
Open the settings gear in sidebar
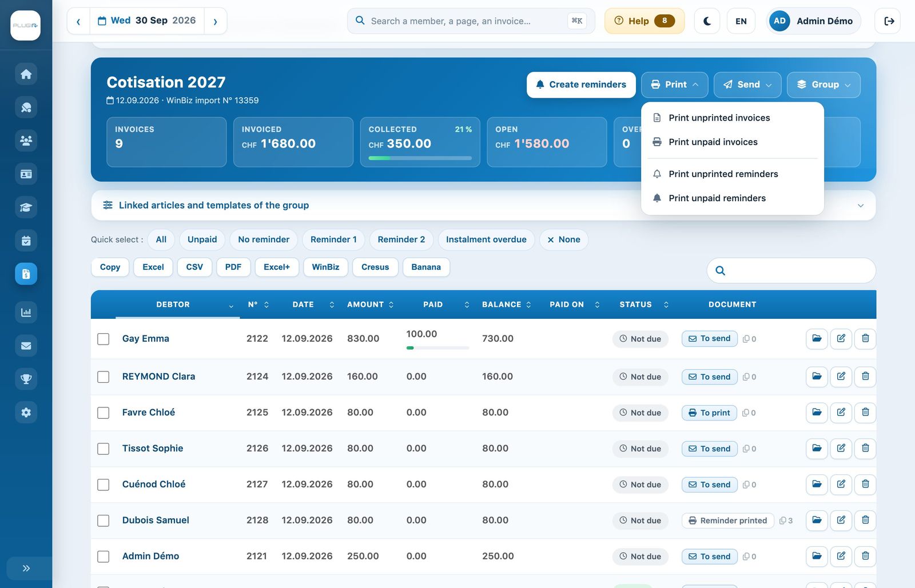(x=26, y=412)
